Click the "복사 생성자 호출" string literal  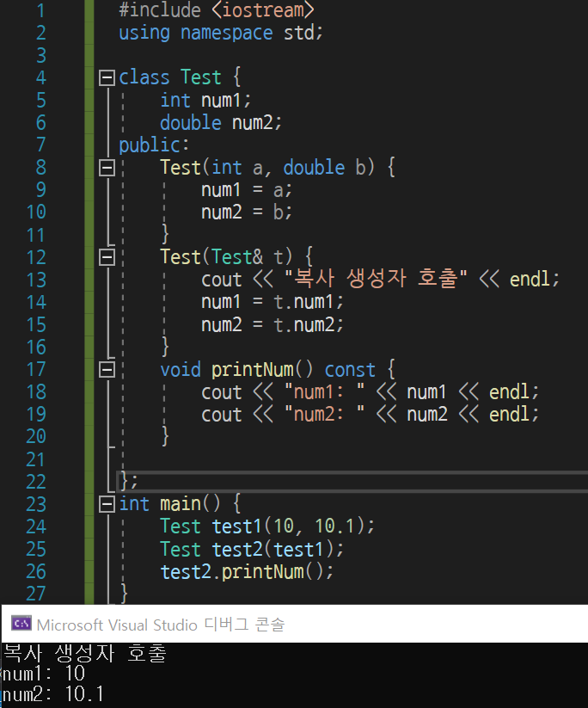[x=376, y=279]
